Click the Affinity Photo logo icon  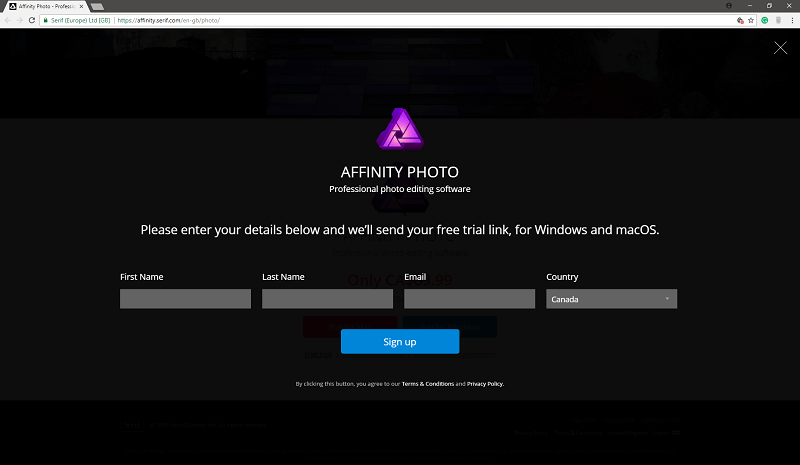pos(400,129)
